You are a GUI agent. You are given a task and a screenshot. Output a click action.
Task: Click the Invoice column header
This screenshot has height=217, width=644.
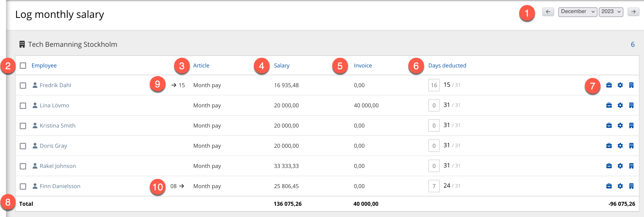[x=363, y=66]
